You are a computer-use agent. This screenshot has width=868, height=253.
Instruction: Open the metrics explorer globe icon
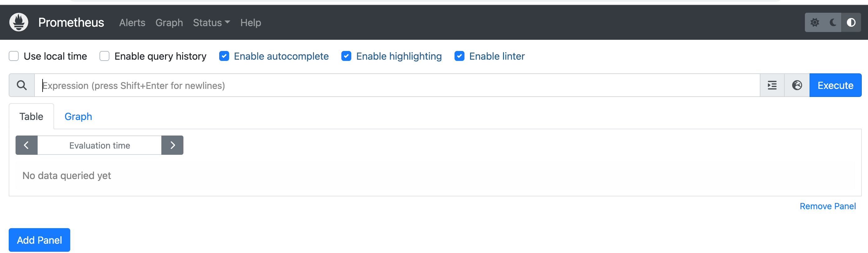(796, 85)
